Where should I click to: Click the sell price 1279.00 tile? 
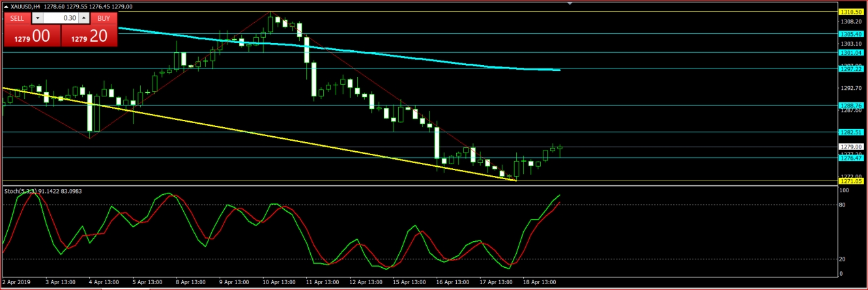32,36
